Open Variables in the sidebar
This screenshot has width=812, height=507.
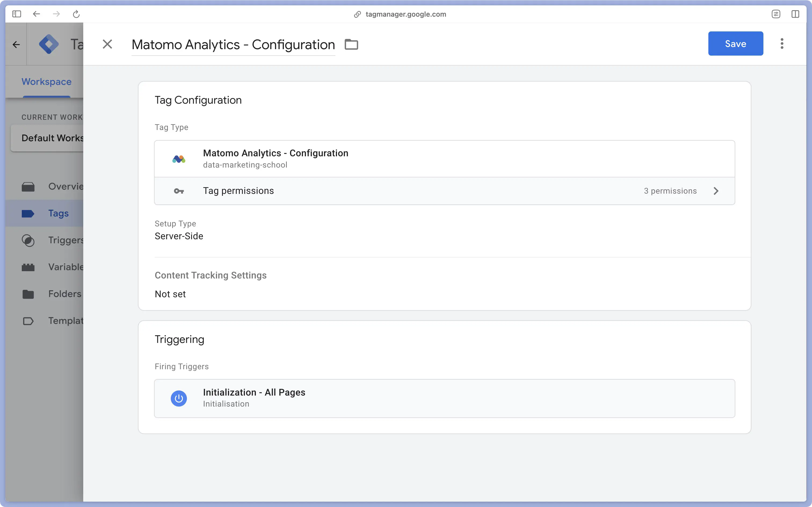click(44, 267)
